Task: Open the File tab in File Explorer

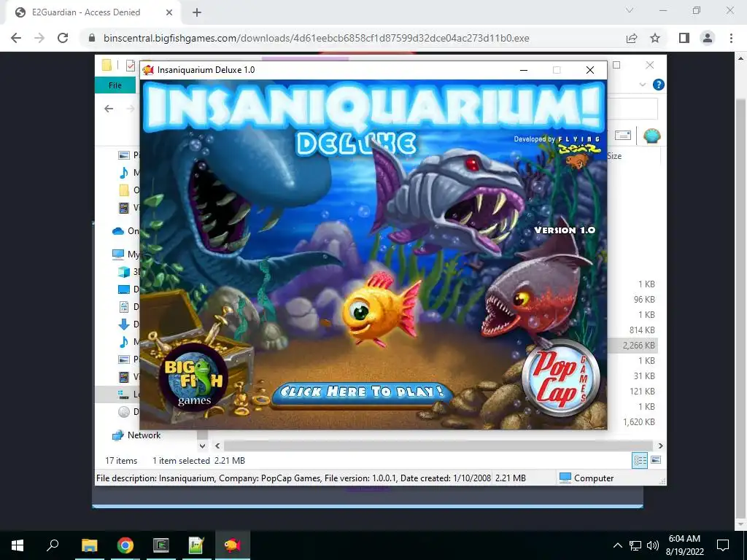Action: point(115,85)
